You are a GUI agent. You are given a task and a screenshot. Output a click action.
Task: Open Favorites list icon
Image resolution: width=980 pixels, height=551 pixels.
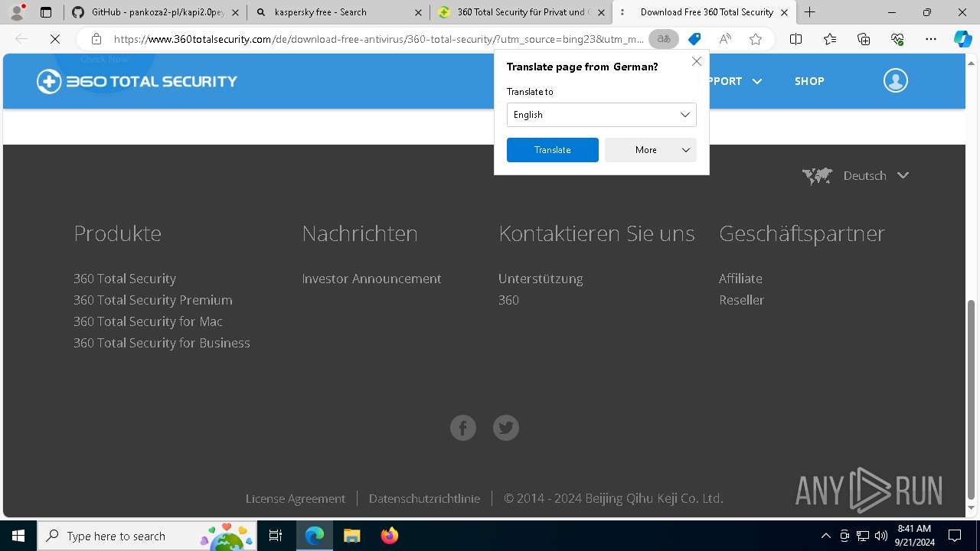coord(830,39)
